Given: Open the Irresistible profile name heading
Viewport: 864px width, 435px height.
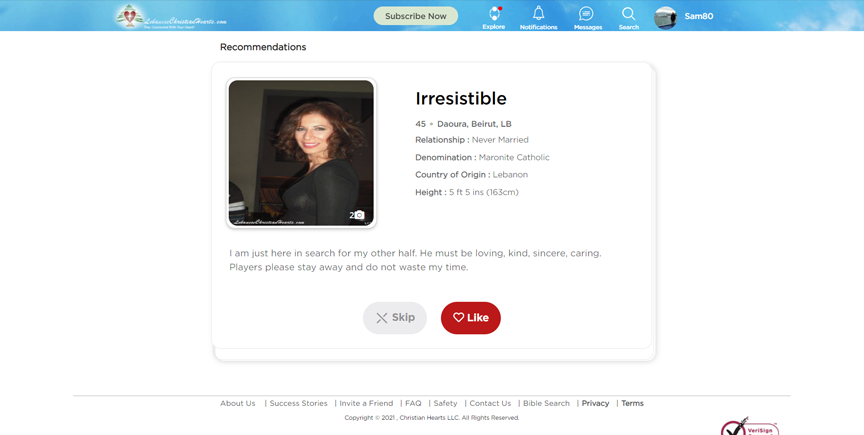Looking at the screenshot, I should point(461,99).
